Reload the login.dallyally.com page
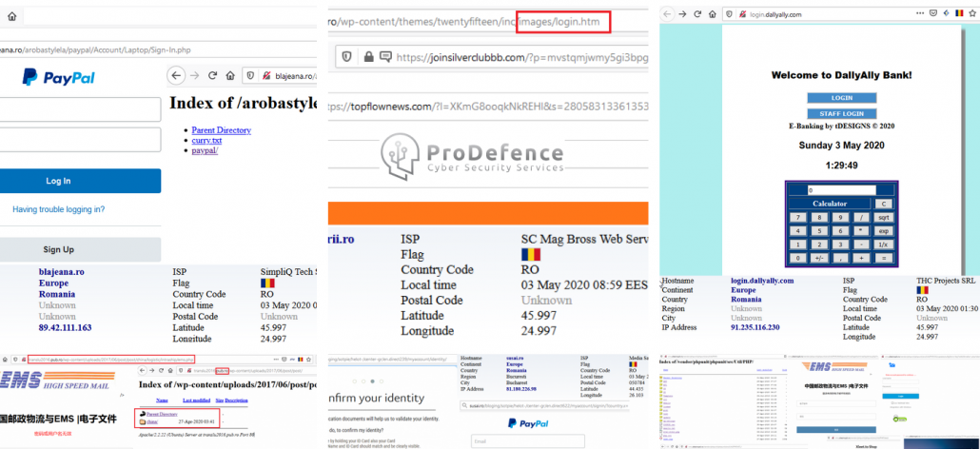Screen dimensions: 980x449 pos(698,13)
